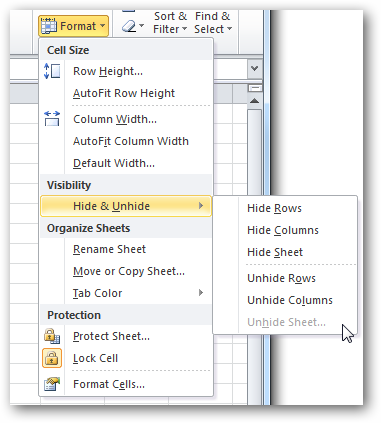Click the vertical scrollbar up arrow
381x423 pixels.
coord(255,100)
